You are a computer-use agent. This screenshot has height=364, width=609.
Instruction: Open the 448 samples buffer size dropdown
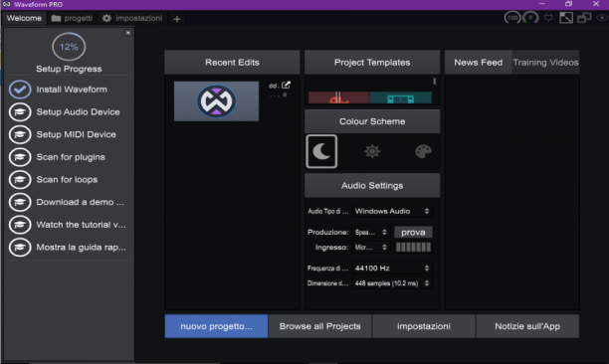pyautogui.click(x=392, y=283)
